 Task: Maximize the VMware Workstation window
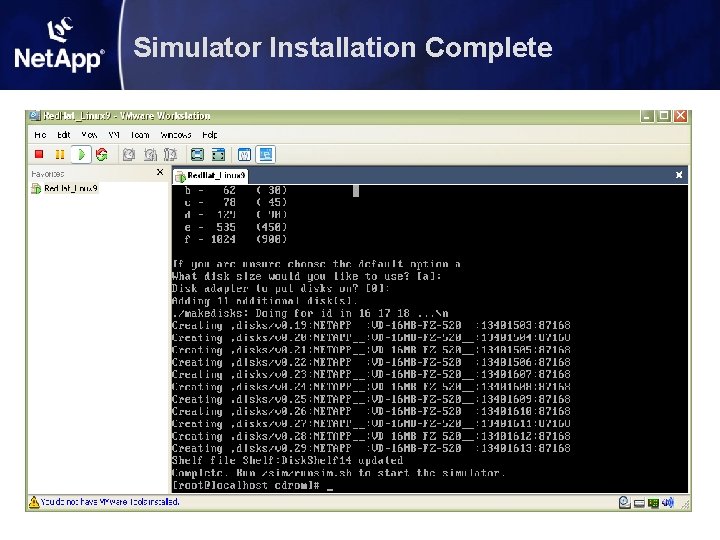pos(664,116)
